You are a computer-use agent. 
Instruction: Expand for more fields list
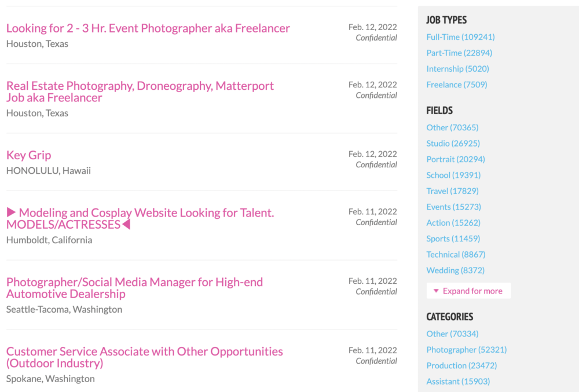468,291
